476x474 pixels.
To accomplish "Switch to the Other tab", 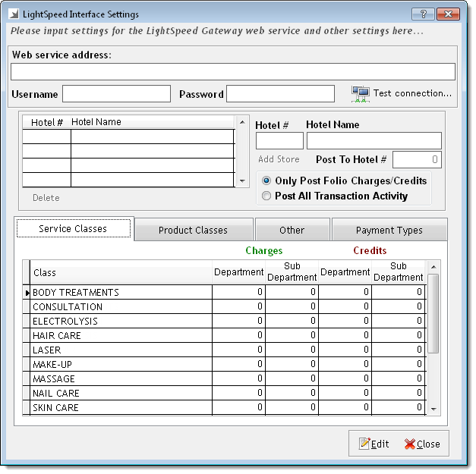I will click(292, 231).
